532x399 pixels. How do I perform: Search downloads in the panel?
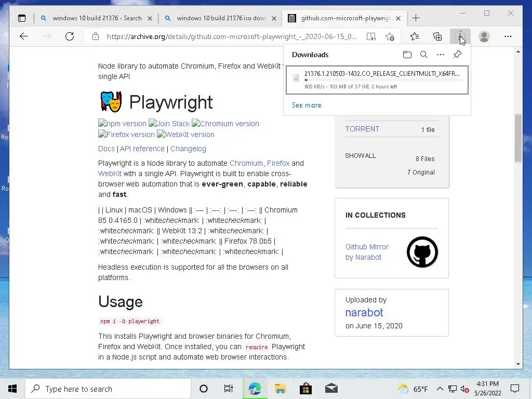click(424, 55)
